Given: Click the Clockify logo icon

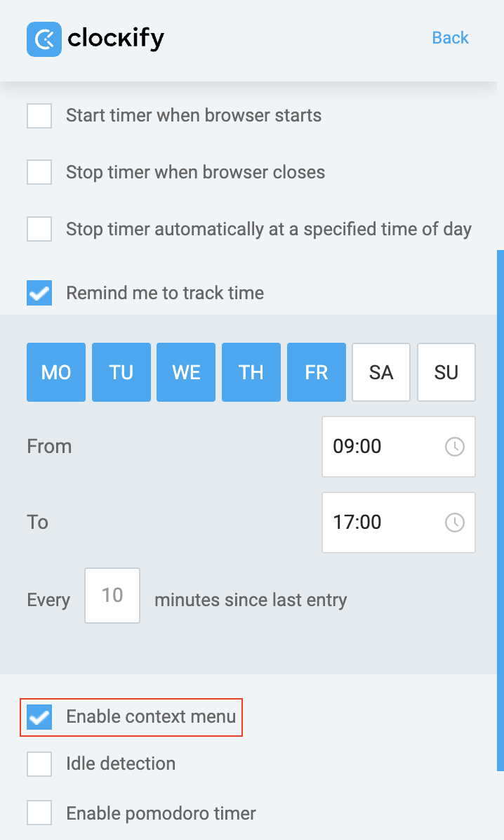Looking at the screenshot, I should click(44, 38).
